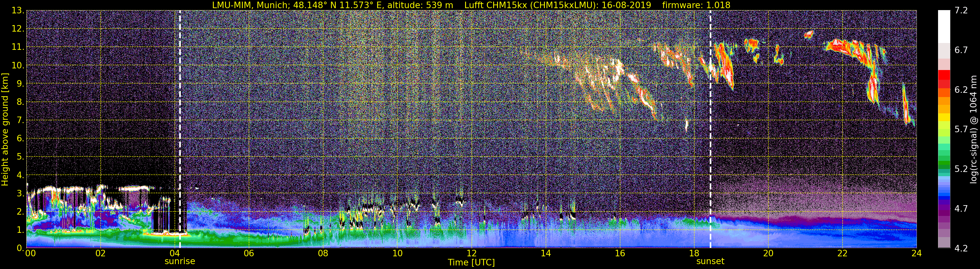Click the colorbar value label '7.2'
Viewport: 980px width, 269px height.
click(961, 10)
